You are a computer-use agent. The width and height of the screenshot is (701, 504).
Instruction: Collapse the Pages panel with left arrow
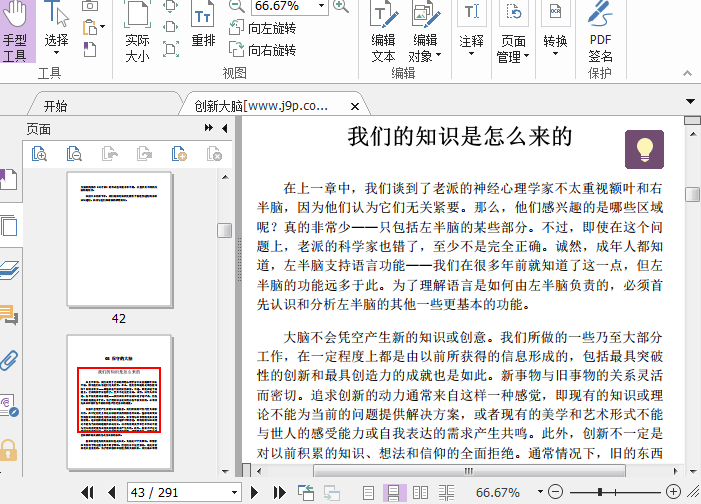tap(224, 128)
